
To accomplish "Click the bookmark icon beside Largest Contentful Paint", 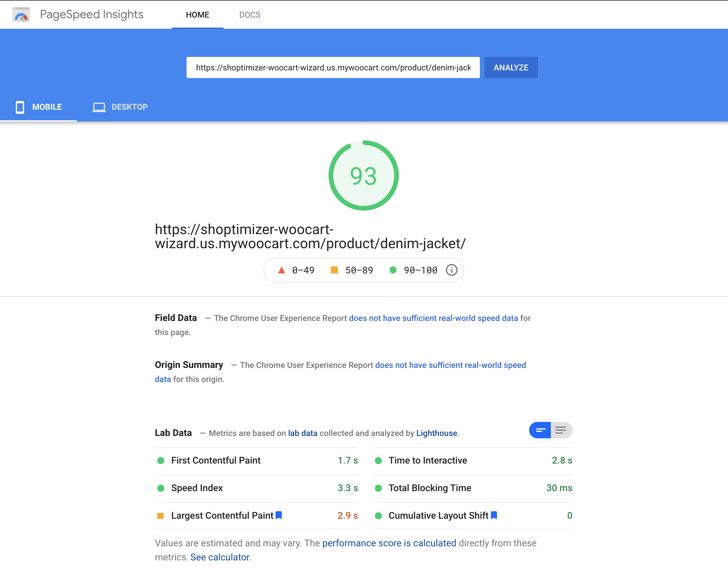I will pos(279,515).
